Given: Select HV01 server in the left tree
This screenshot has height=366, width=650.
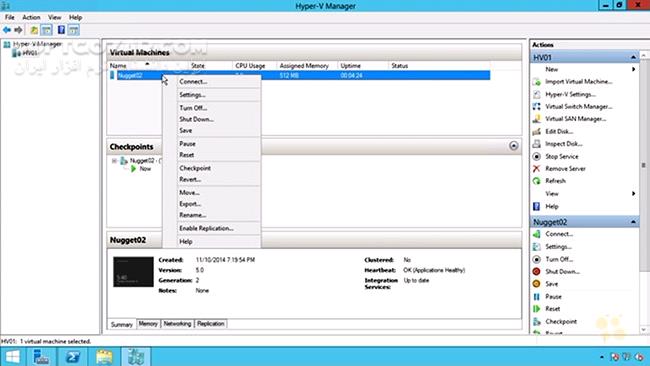Looking at the screenshot, I should pyautogui.click(x=26, y=53).
